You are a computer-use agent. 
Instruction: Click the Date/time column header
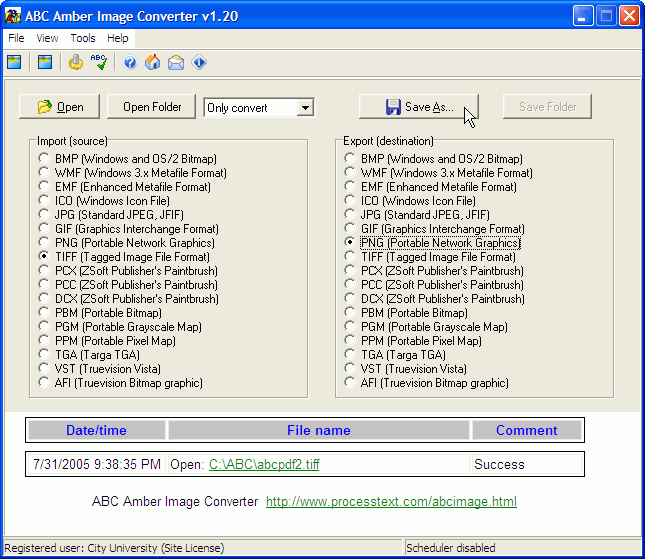tap(96, 430)
